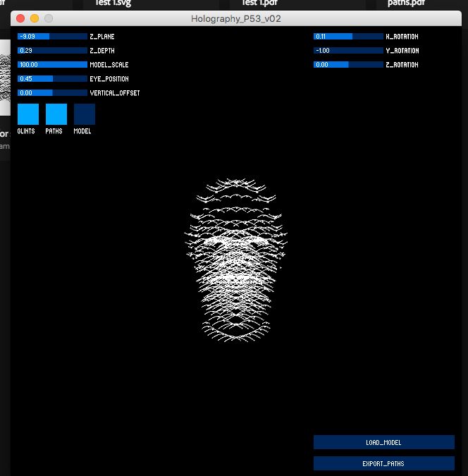
Task: Click the Z_ROTATION slider showing 0.00
Action: coord(348,65)
